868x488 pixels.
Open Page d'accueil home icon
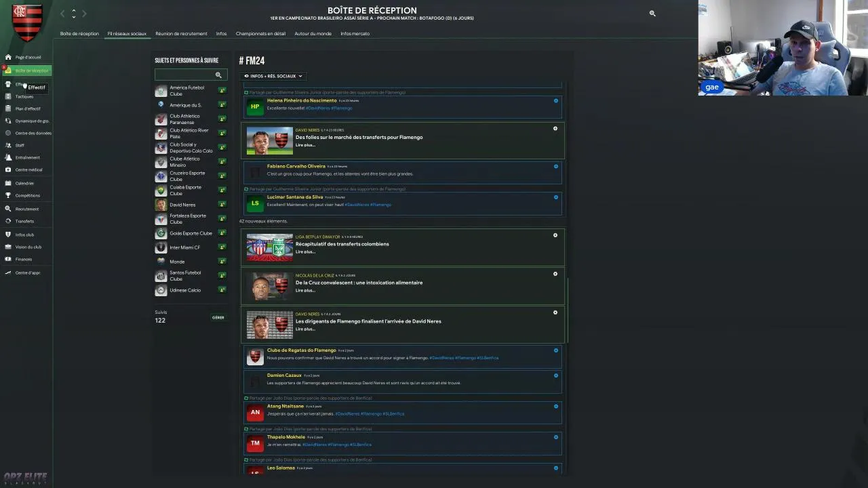[8, 57]
